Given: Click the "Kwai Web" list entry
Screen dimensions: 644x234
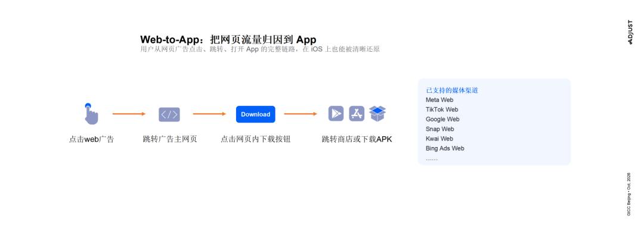Looking at the screenshot, I should 439,139.
